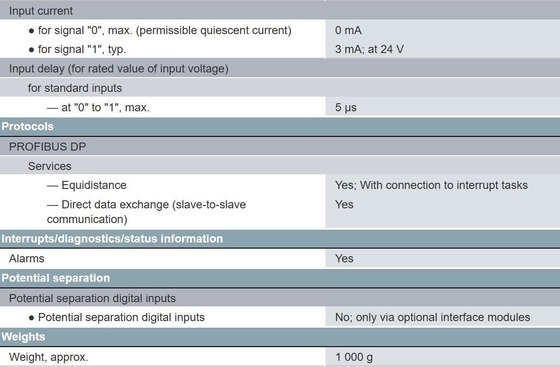Click the Services subheading
560x367 pixels.
pos(50,166)
